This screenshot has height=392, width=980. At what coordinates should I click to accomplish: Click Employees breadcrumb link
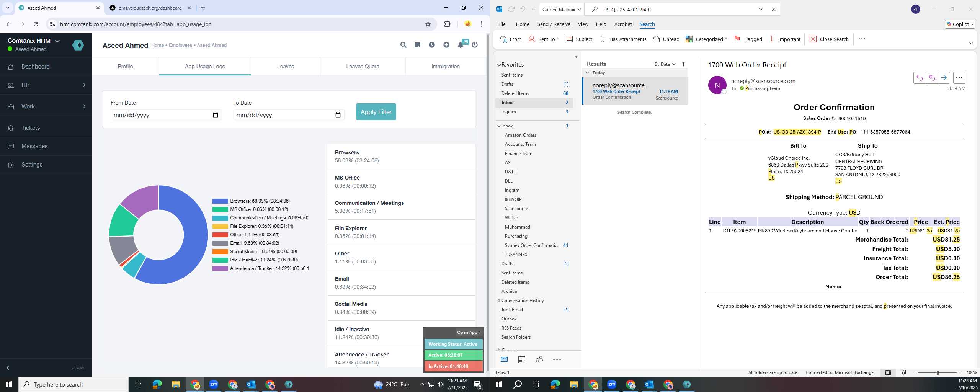coord(180,45)
